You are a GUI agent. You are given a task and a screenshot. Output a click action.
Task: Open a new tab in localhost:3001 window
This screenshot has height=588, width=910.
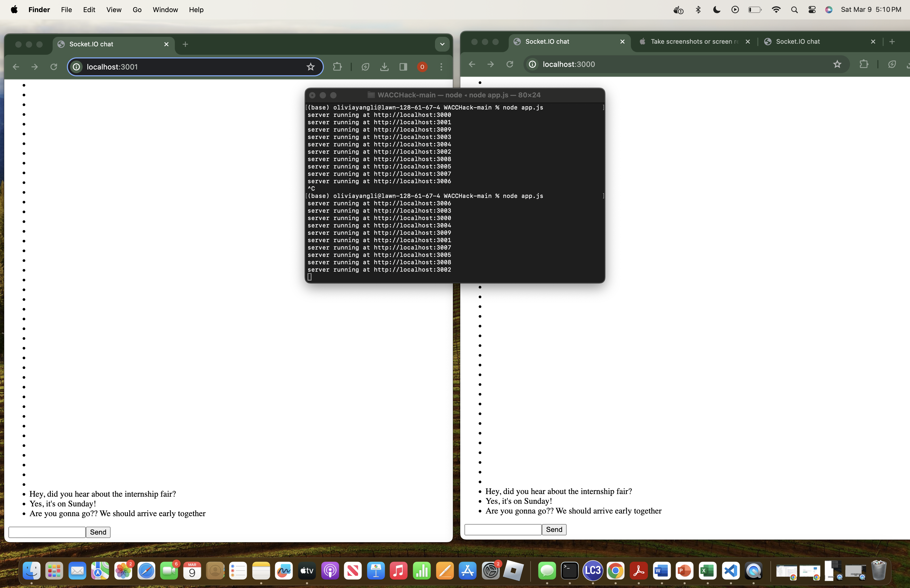pos(185,44)
